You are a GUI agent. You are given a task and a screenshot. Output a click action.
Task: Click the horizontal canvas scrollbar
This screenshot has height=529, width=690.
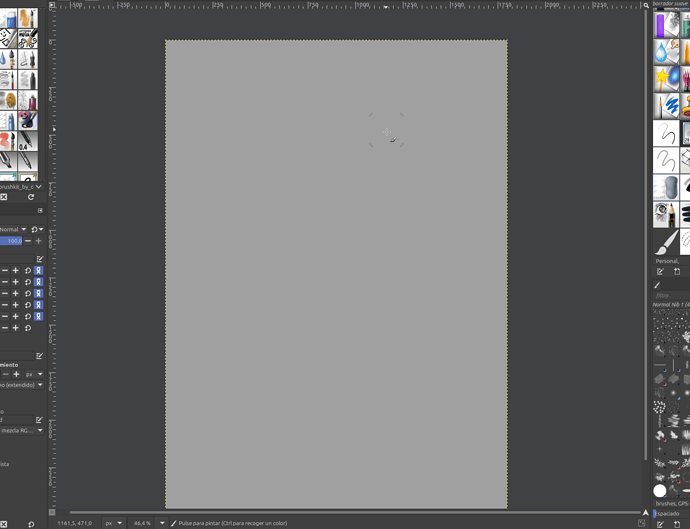pos(355,512)
